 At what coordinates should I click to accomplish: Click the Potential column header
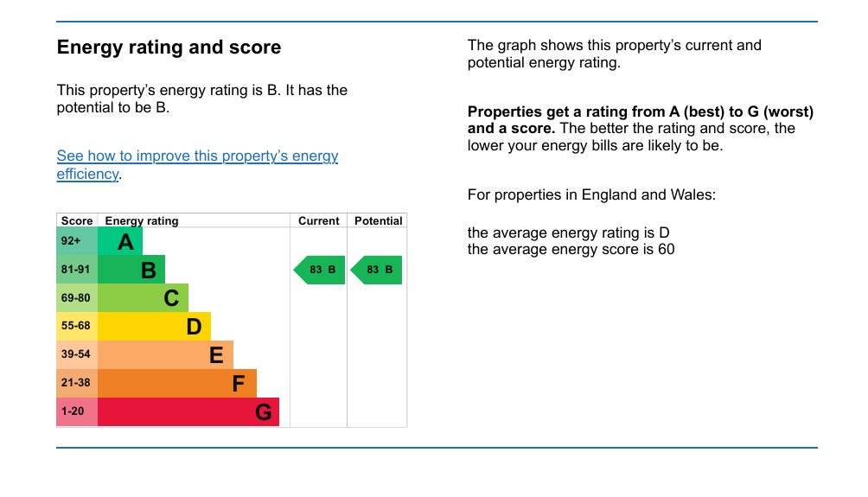point(378,221)
